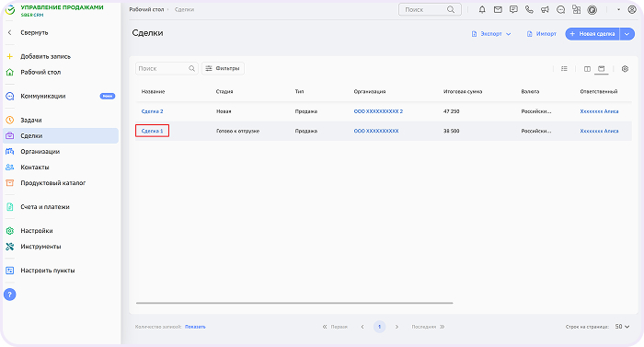Select page number 1
Viewport: 644px width, 347px height.
[379, 327]
